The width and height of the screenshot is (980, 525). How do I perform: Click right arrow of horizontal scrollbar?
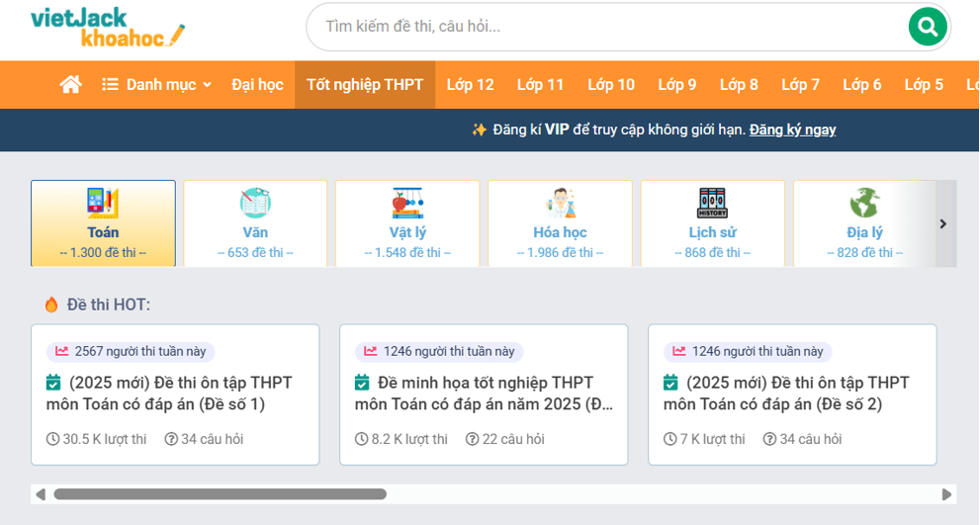coord(946,494)
